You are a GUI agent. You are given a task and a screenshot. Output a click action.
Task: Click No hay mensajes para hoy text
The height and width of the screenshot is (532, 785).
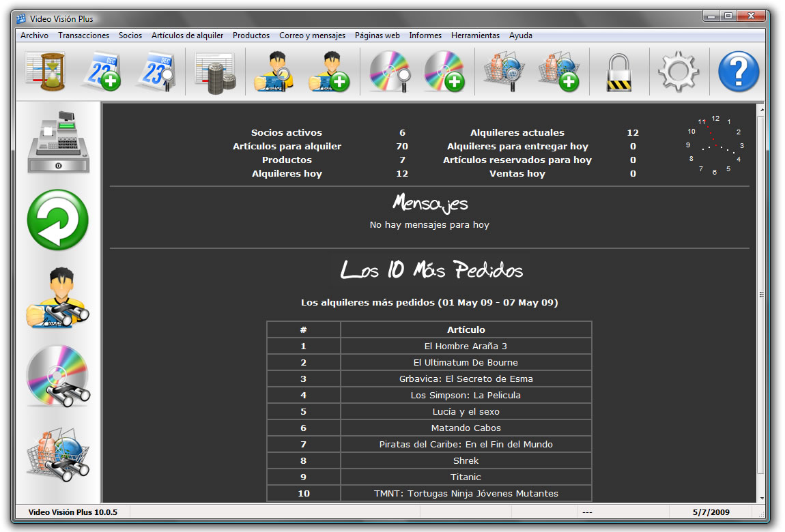tap(429, 224)
